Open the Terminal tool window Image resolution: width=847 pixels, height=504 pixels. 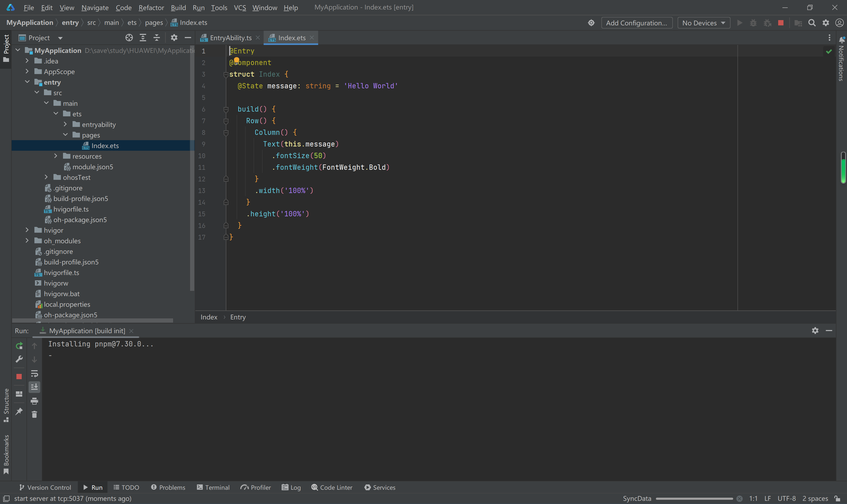[x=213, y=487]
